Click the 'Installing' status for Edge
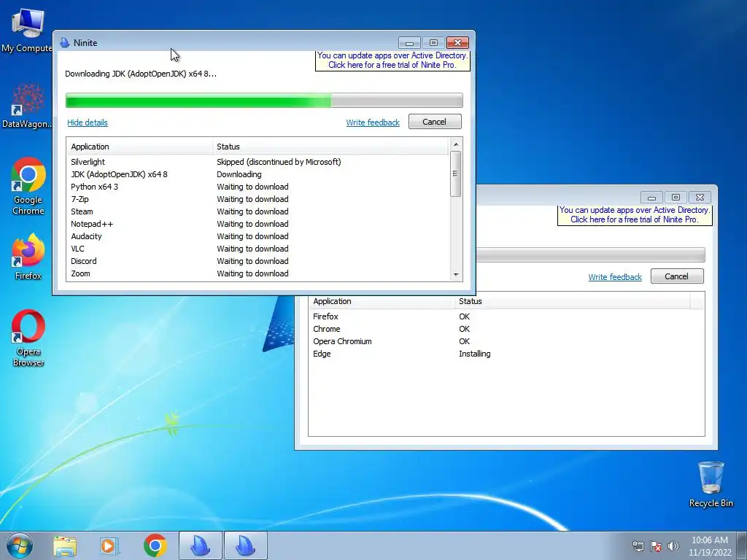The width and height of the screenshot is (747, 560). click(x=474, y=354)
